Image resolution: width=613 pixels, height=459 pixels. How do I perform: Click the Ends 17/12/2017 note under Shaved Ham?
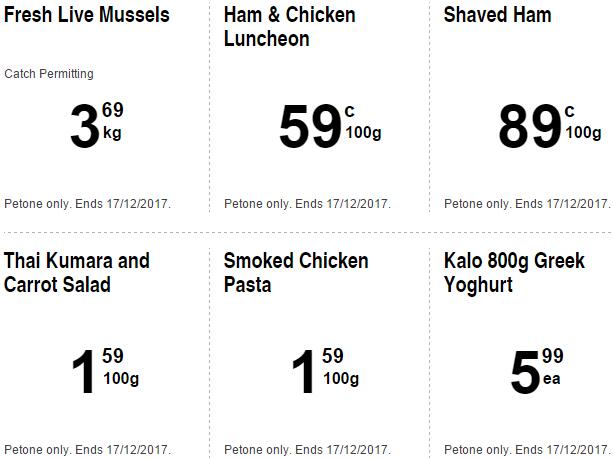pyautogui.click(x=568, y=204)
